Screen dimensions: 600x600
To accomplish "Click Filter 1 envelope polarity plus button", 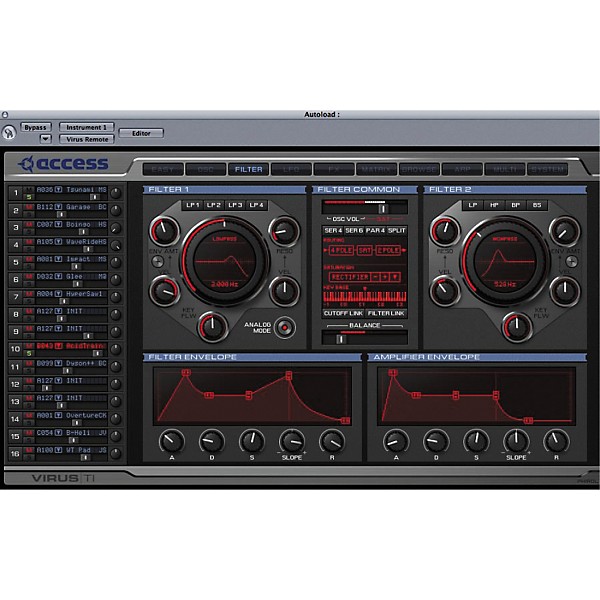I will 157,262.
